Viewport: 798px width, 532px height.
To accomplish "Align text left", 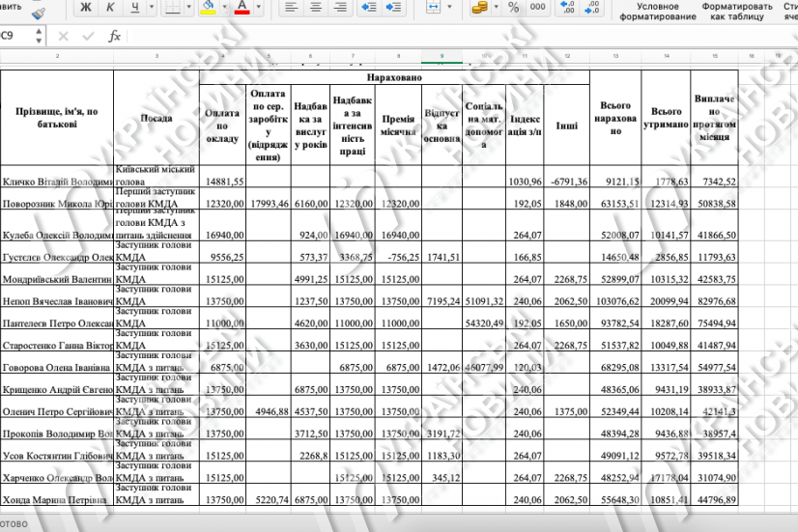I will coord(291,7).
